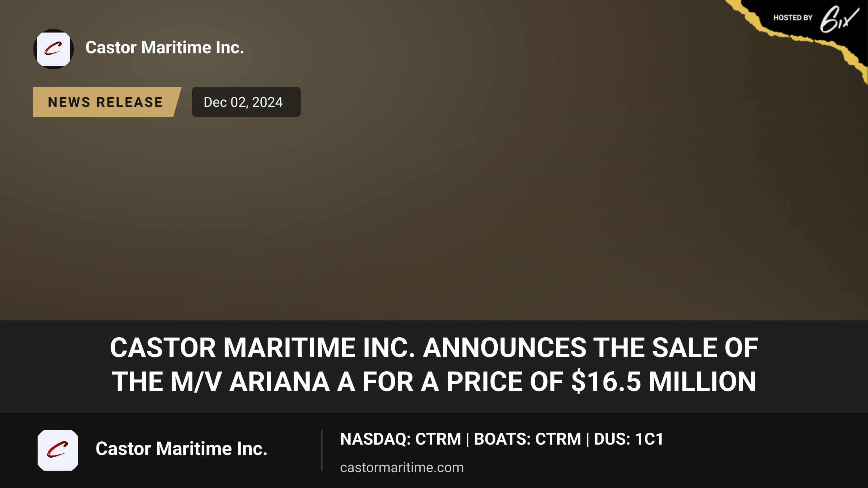This screenshot has width=868, height=488.
Task: Click Castor Maritime Inc. name in header
Action: [165, 47]
